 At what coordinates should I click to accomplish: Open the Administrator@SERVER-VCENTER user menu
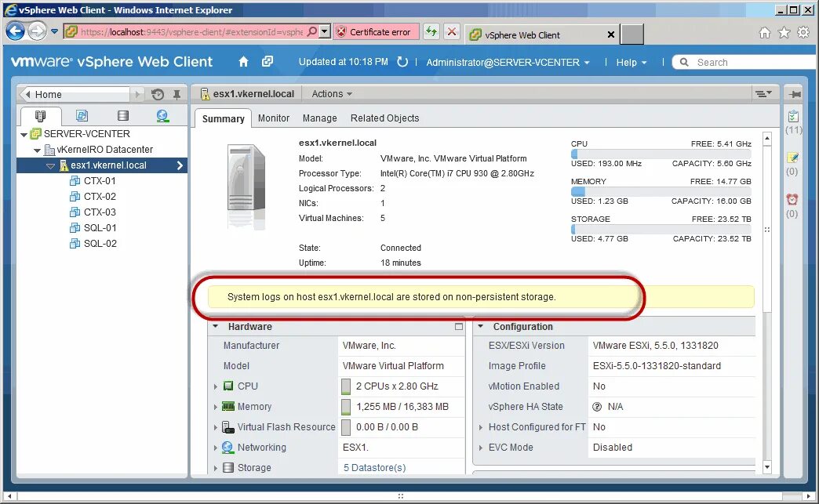pyautogui.click(x=508, y=62)
